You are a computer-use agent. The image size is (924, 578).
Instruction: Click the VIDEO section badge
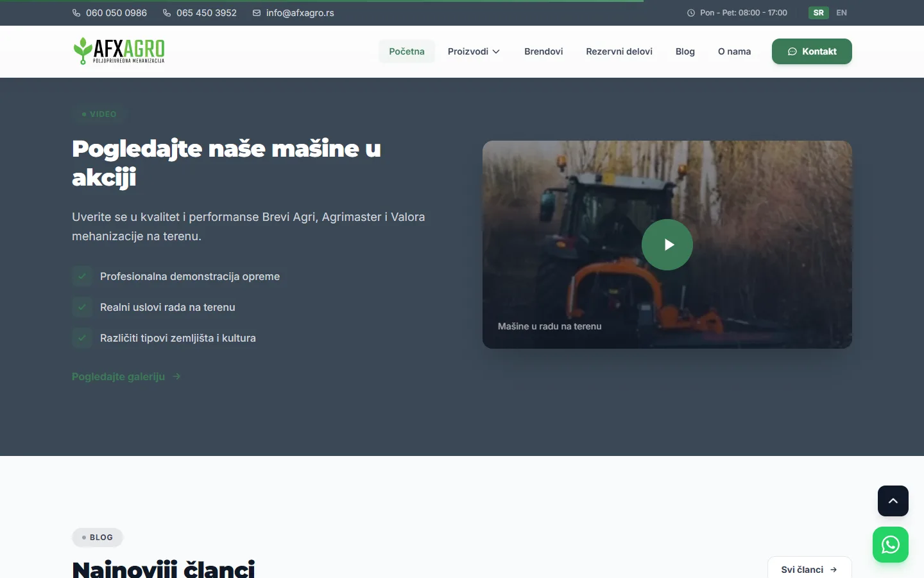[99, 114]
